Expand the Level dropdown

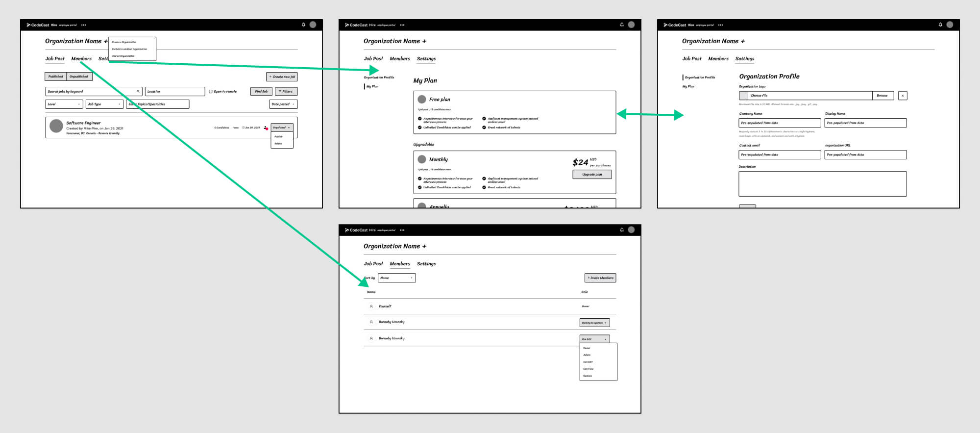point(64,104)
